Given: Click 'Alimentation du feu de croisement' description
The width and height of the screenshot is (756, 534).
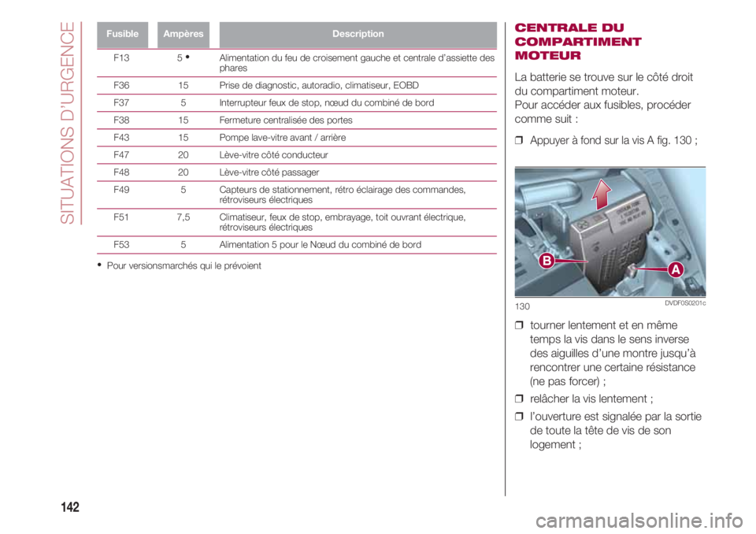Looking at the screenshot, I should click(357, 63).
